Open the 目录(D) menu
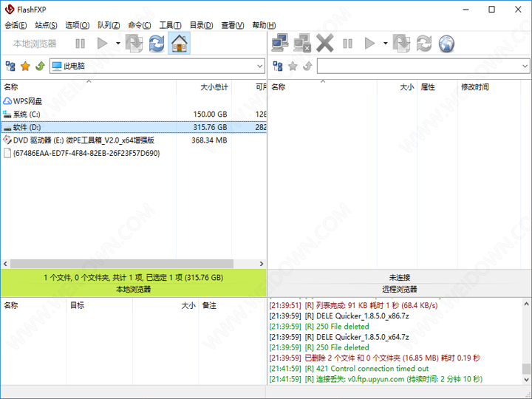 pyautogui.click(x=201, y=25)
